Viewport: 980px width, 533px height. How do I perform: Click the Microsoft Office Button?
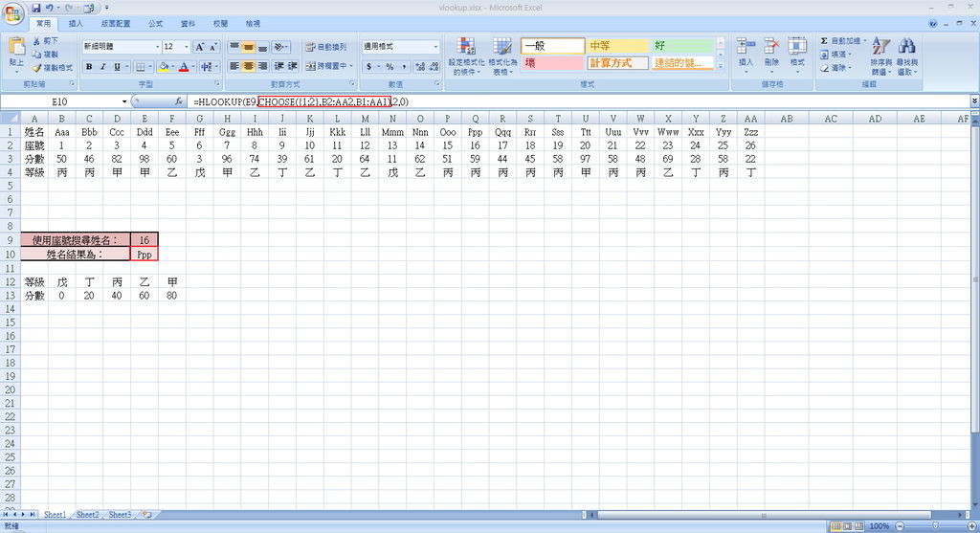13,11
